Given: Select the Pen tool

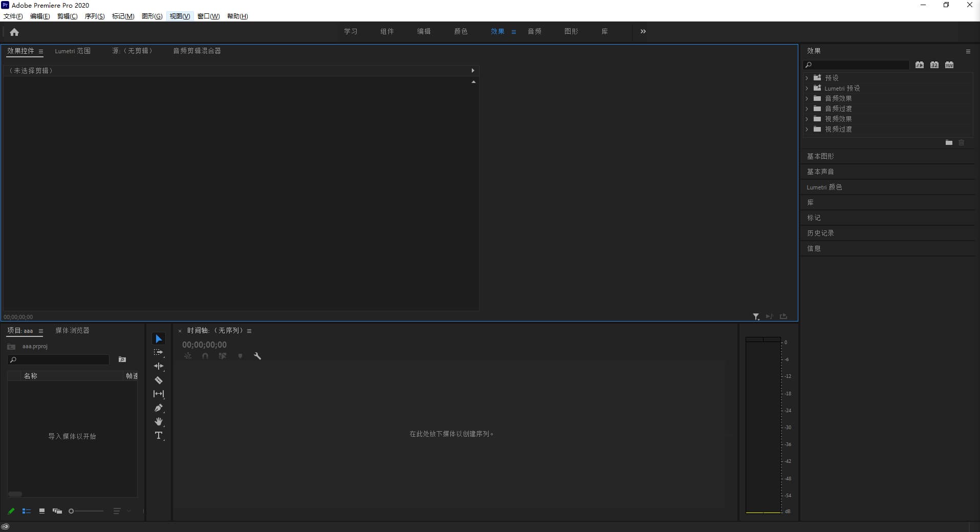Looking at the screenshot, I should coord(159,408).
